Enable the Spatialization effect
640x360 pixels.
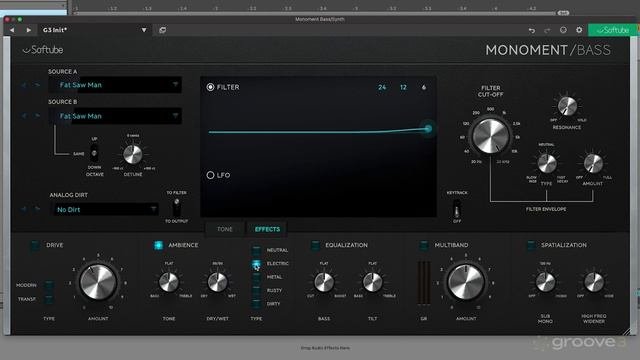(531, 245)
